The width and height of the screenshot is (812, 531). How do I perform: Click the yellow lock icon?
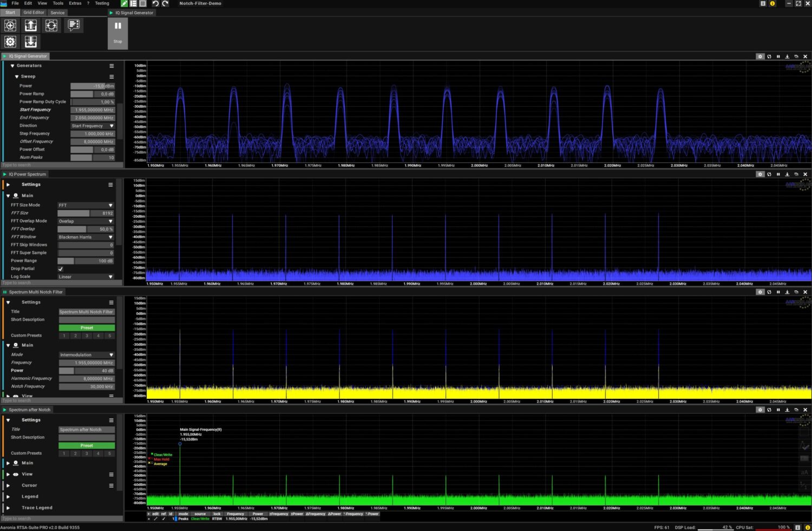click(772, 4)
